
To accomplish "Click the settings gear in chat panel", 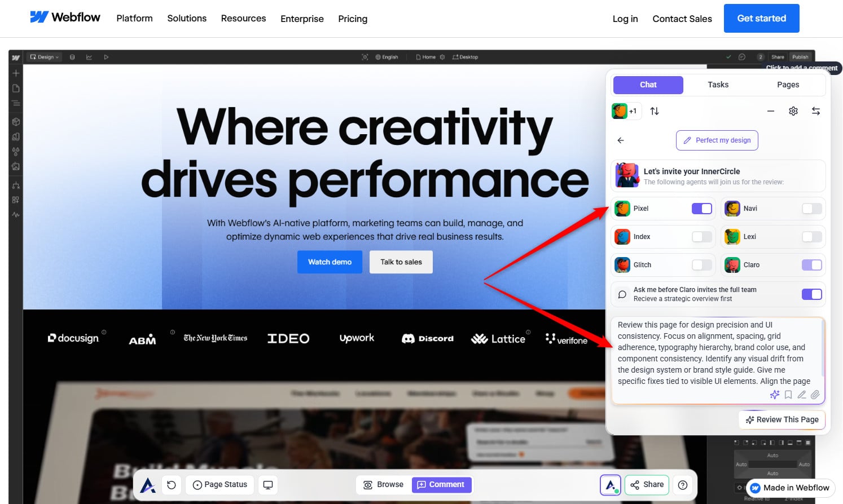I will coord(793,111).
